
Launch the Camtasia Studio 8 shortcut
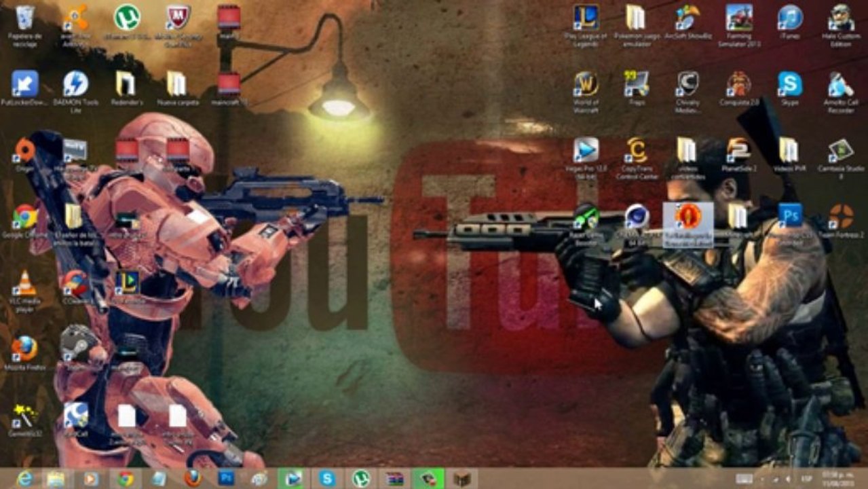(x=841, y=158)
